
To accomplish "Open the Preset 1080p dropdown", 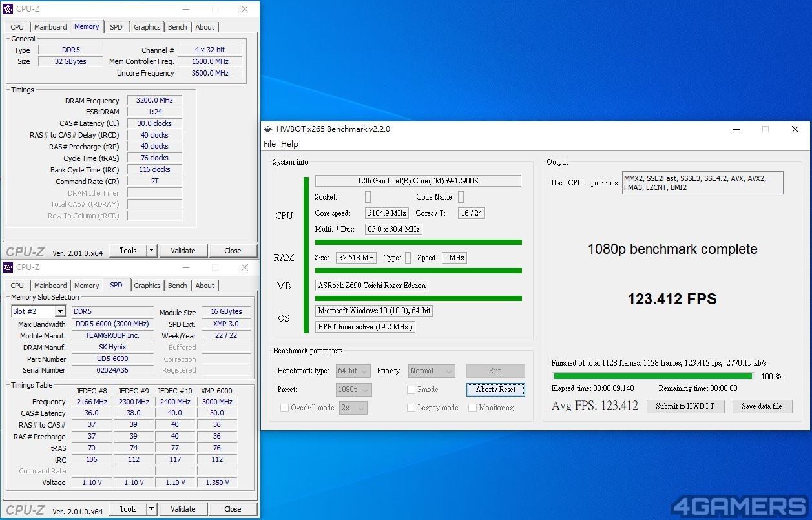I will pyautogui.click(x=354, y=390).
